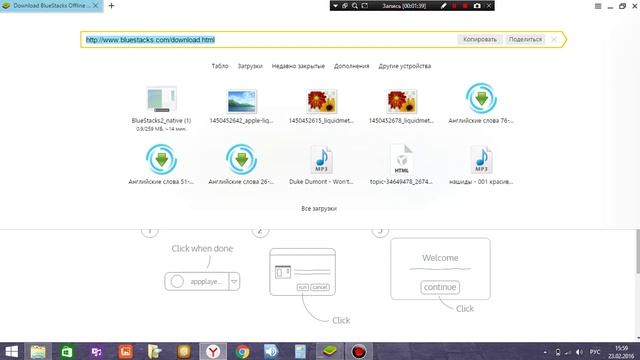Open BlueStacks from the taskbar
640x360 pixels.
(x=330, y=351)
